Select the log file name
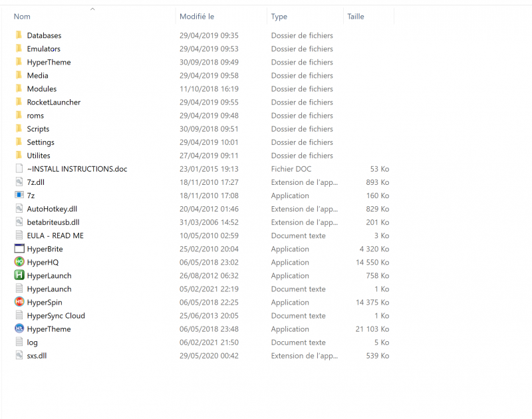532x419 pixels. 32,343
